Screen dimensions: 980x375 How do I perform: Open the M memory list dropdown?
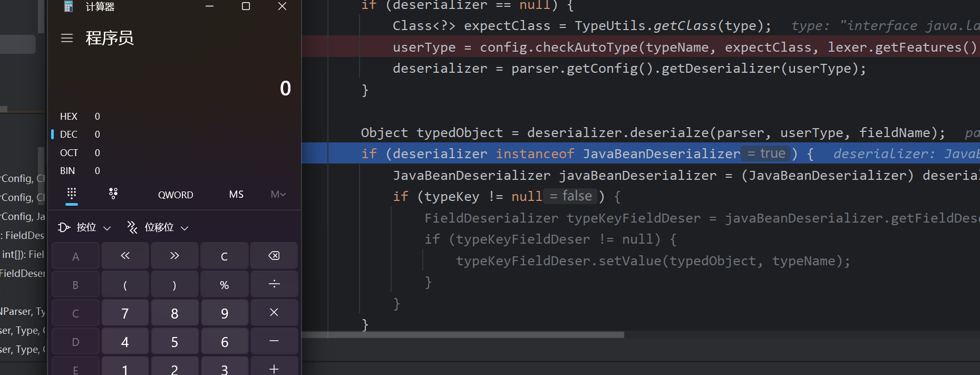click(x=278, y=195)
